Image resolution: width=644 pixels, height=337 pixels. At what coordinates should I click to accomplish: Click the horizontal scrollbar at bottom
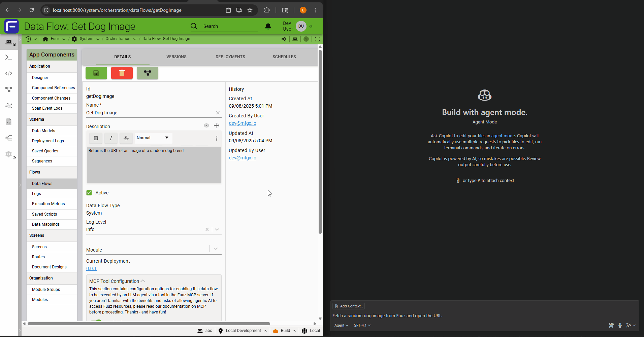149,324
